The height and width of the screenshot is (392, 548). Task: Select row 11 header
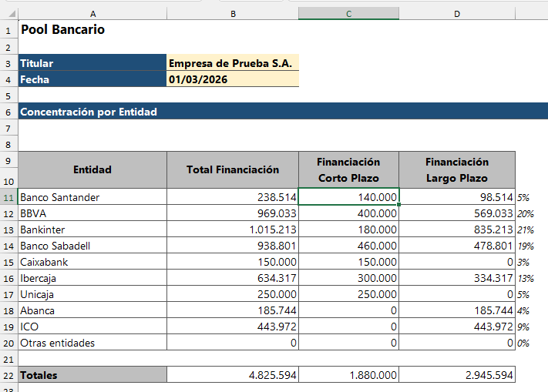point(8,197)
